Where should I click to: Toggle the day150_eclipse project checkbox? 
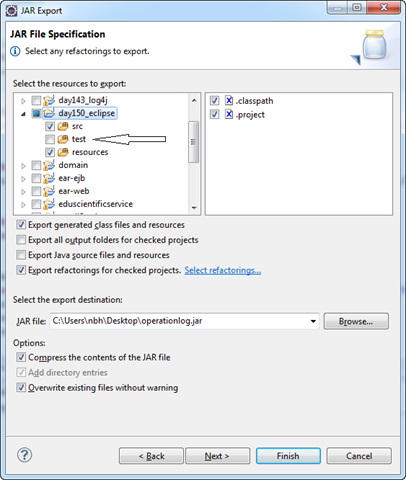coord(36,113)
